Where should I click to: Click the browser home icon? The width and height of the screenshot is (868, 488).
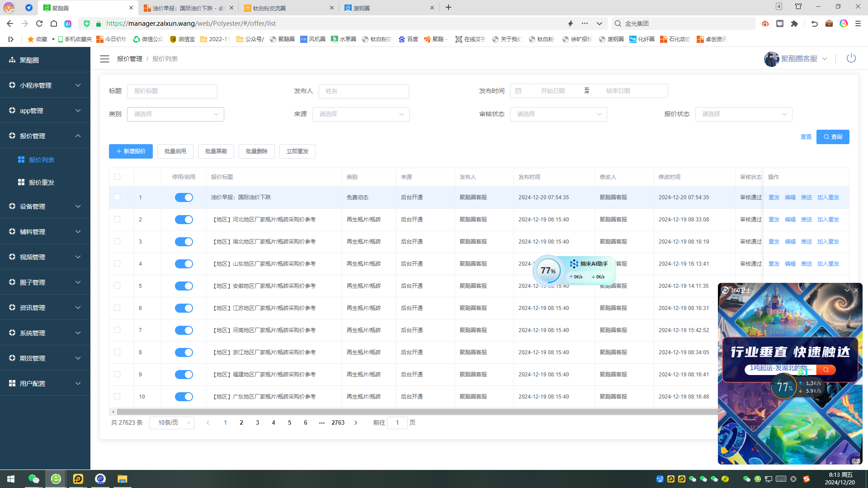pos(54,23)
